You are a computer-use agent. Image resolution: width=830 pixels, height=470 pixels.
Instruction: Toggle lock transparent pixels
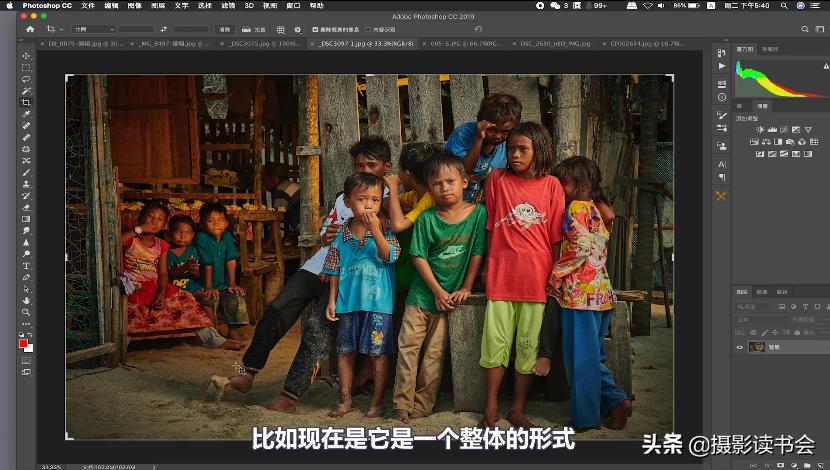coord(753,332)
